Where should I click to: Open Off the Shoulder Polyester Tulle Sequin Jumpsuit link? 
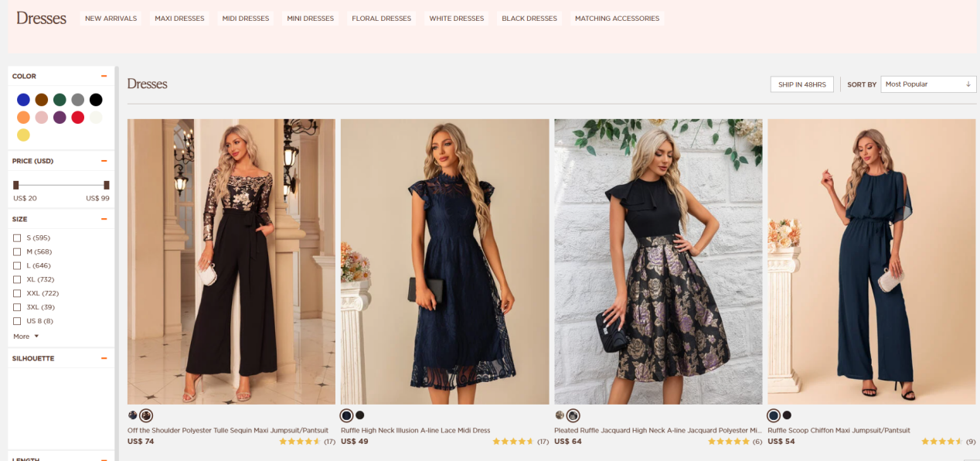[228, 430]
